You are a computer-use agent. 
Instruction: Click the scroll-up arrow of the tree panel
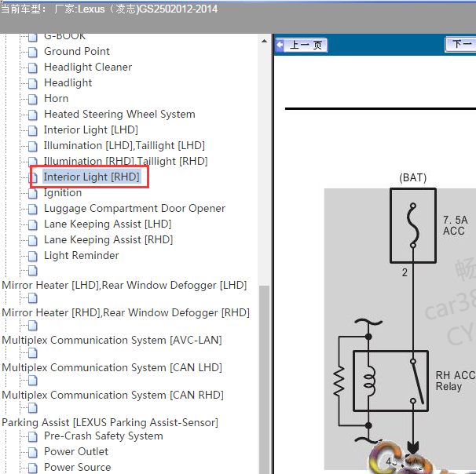pos(265,41)
